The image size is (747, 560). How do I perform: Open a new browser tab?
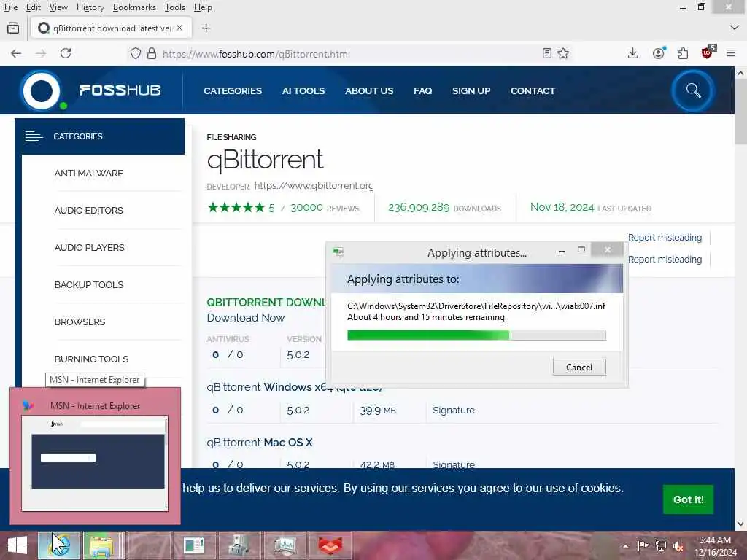[206, 28]
